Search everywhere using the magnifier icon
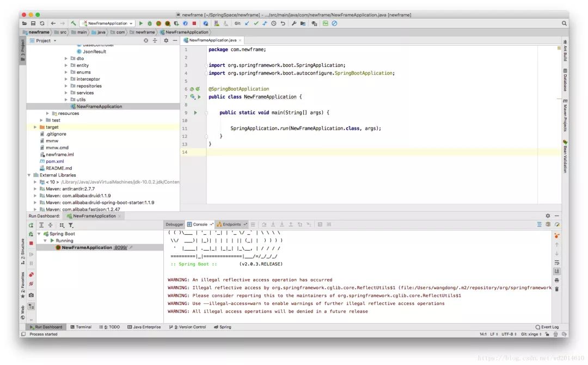 pos(564,23)
